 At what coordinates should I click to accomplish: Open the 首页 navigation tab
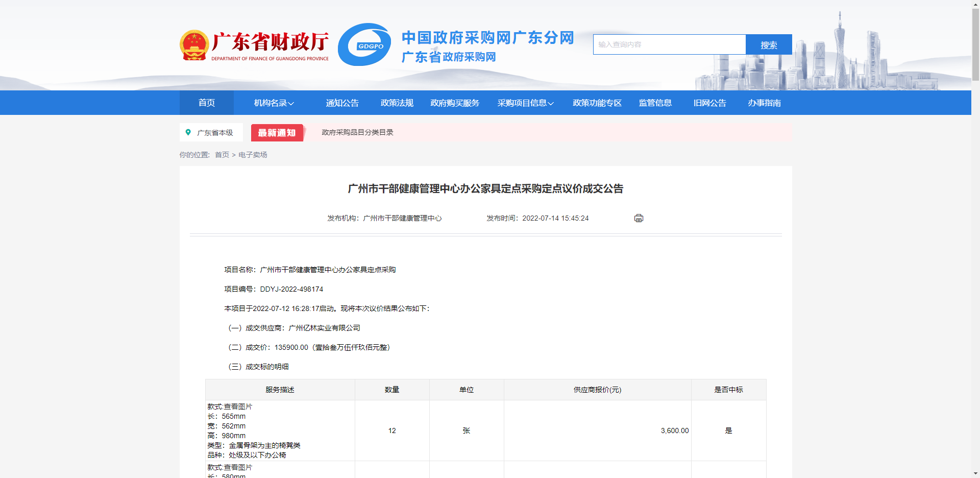(x=207, y=103)
